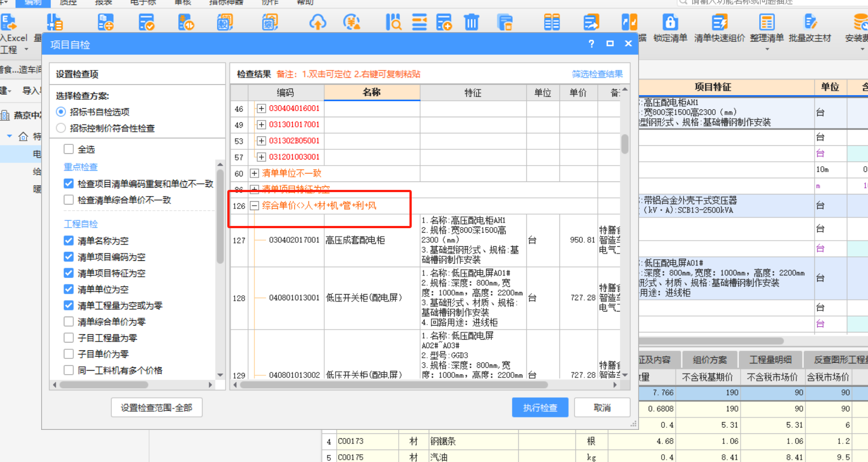The width and height of the screenshot is (868, 462).
Task: Uncheck 检查项目清单编码重复和单位不一致
Action: [x=69, y=184]
